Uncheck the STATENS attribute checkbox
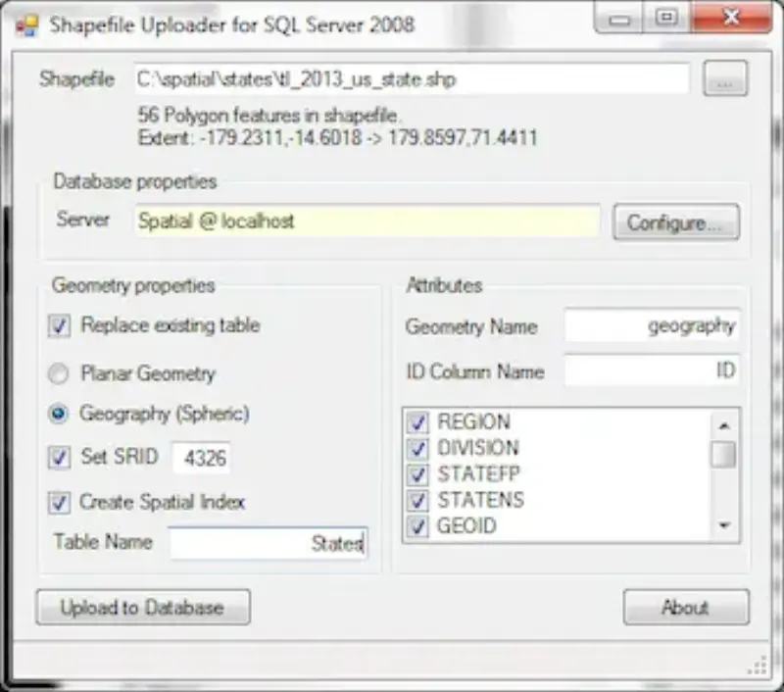This screenshot has height=692, width=784. (x=417, y=500)
